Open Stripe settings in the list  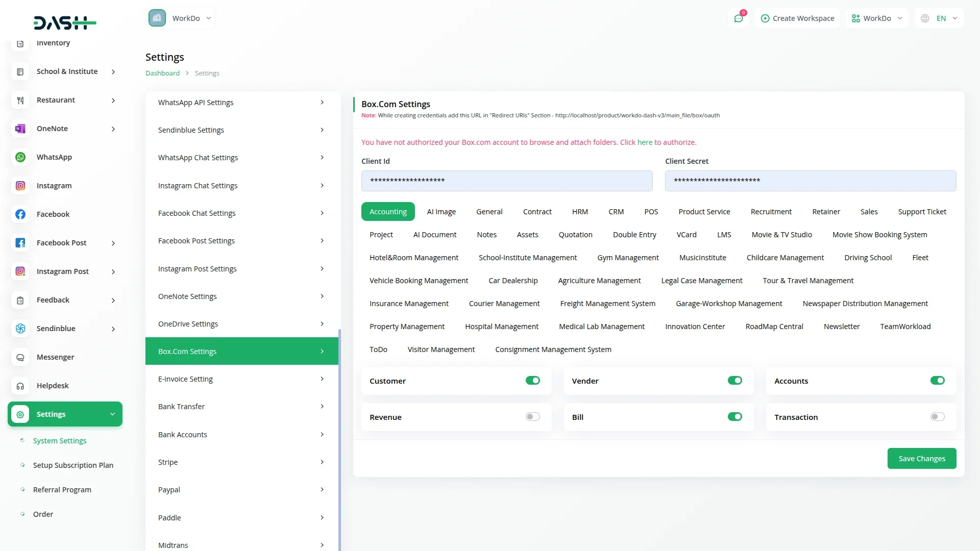(x=241, y=462)
